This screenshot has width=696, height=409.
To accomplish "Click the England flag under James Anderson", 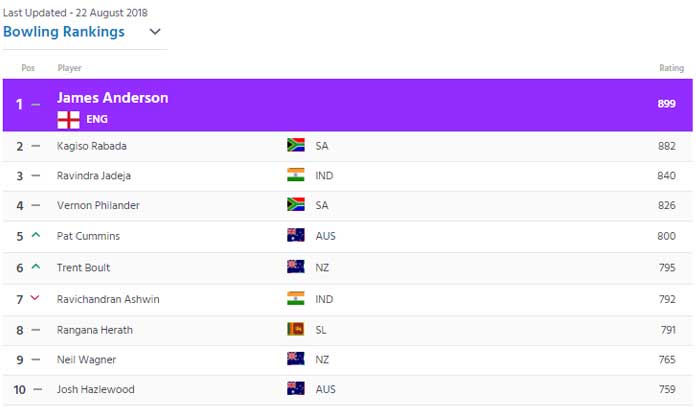I will click(68, 119).
